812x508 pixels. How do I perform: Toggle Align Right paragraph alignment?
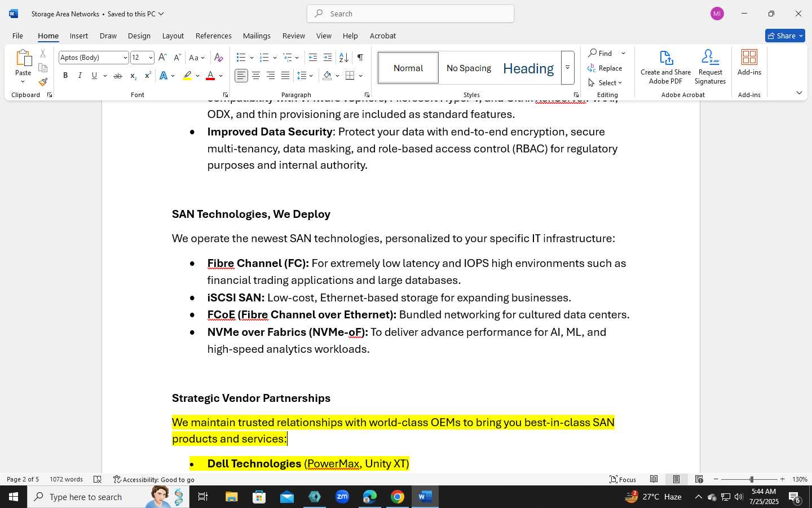(x=271, y=76)
